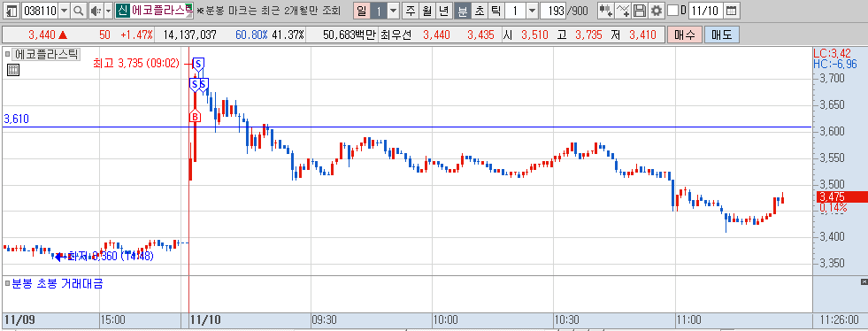Click the speaker sound alert icon
The image size is (868, 331).
point(96,11)
